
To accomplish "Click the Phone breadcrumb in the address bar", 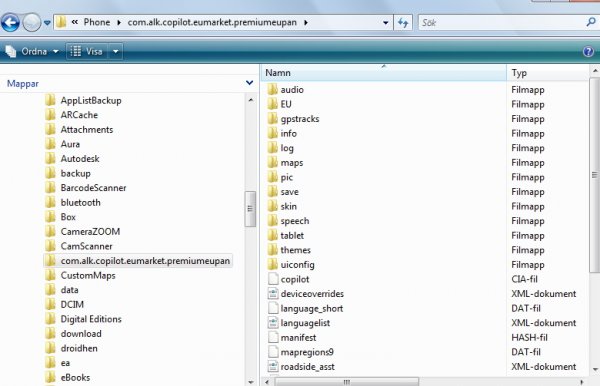I will point(97,22).
